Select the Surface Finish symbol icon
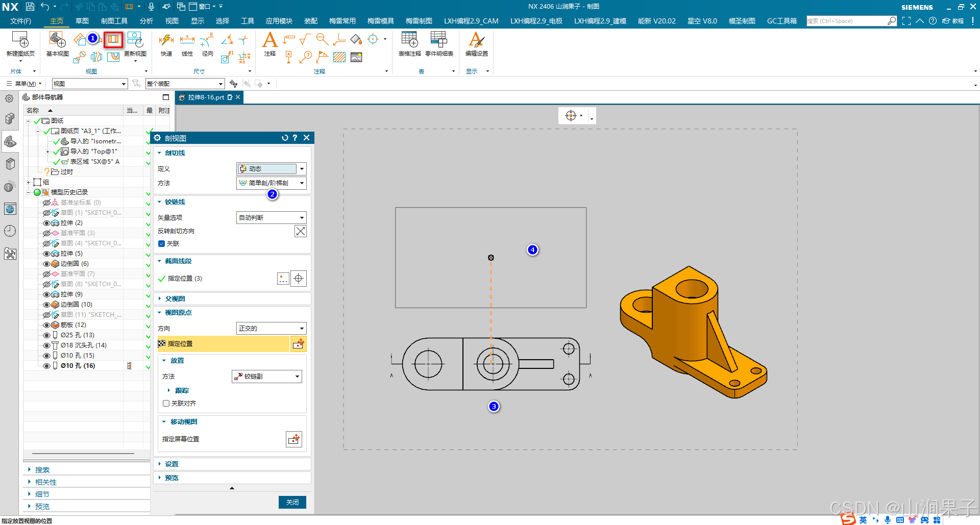The width and height of the screenshot is (980, 525). [306, 39]
